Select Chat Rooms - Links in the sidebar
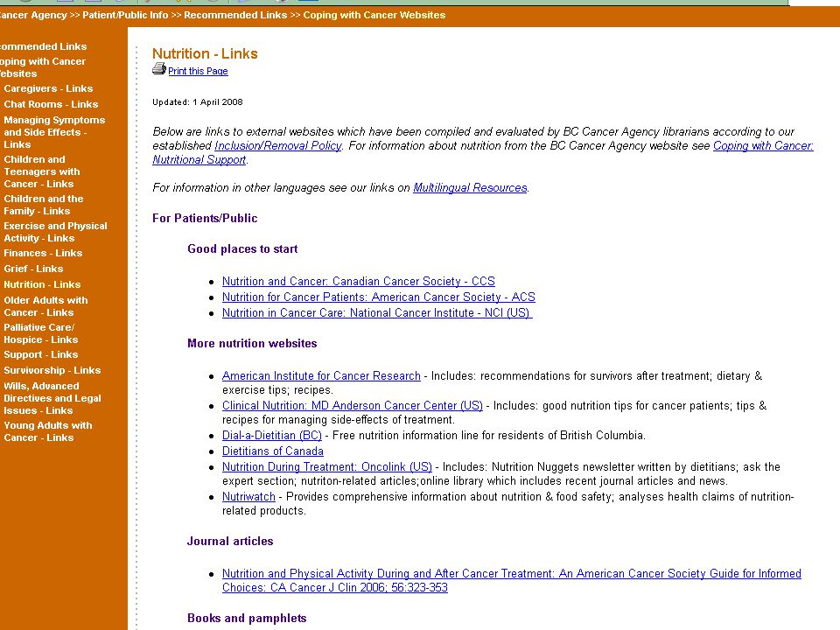 coord(51,104)
